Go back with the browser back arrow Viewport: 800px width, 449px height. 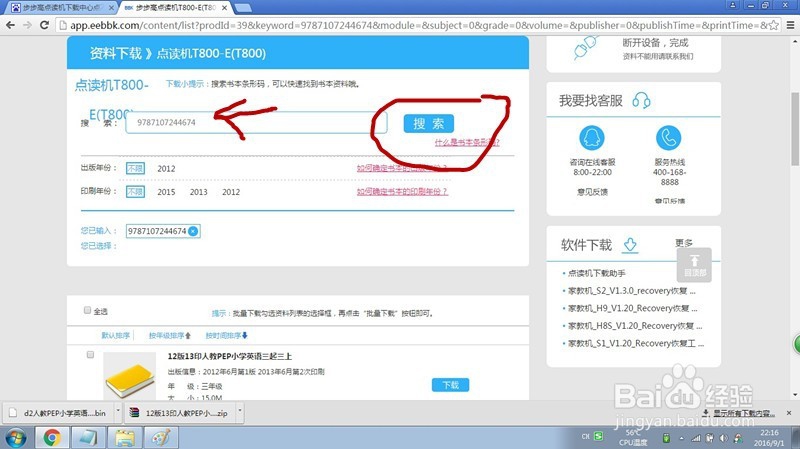click(11, 25)
